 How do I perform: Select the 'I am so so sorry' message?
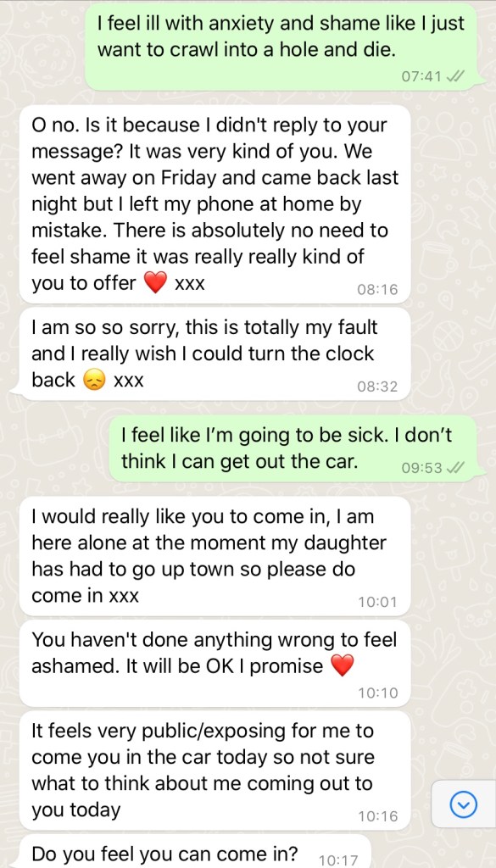click(x=215, y=353)
